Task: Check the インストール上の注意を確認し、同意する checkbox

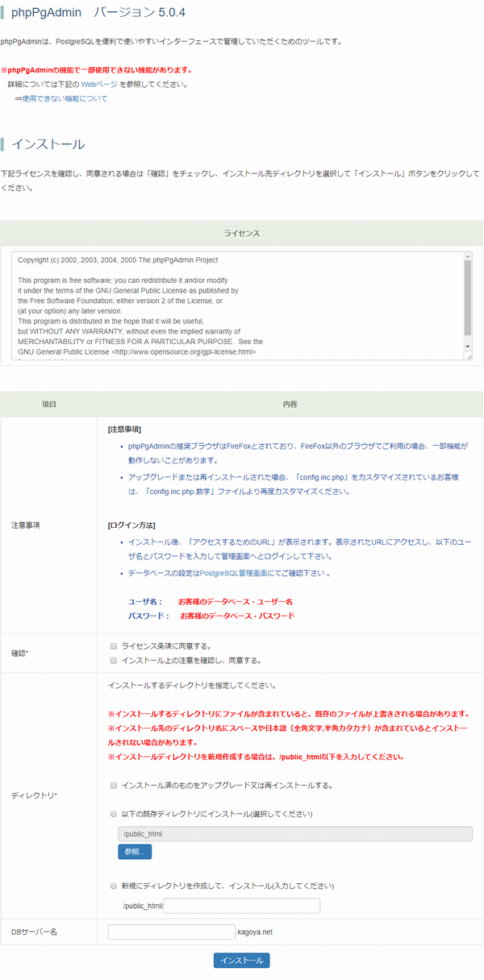Action: pos(114,661)
